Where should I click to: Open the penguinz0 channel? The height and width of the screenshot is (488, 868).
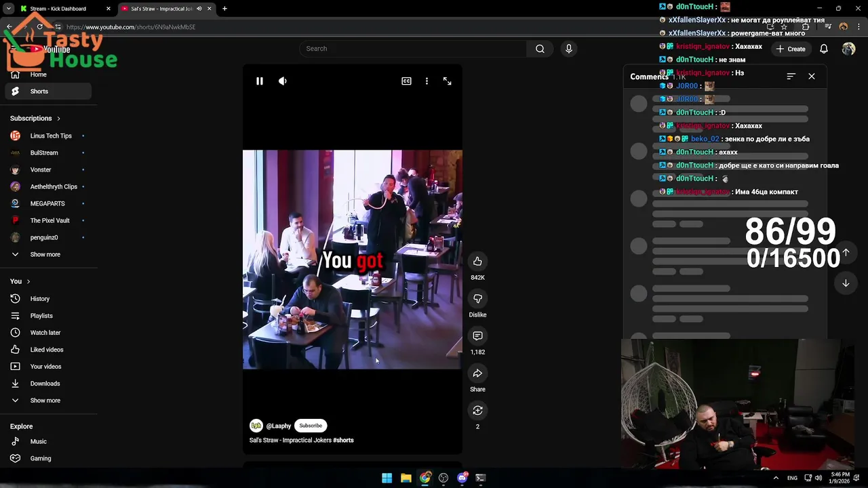[48, 237]
